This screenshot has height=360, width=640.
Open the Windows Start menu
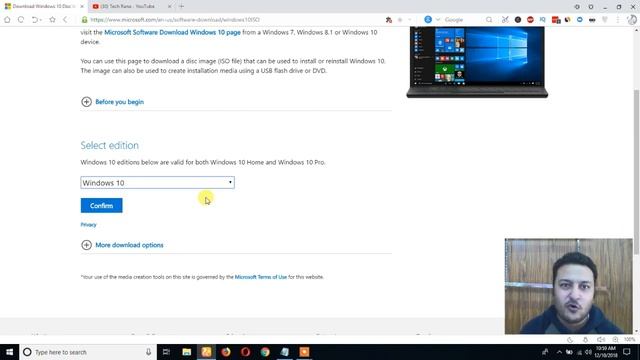click(x=9, y=352)
